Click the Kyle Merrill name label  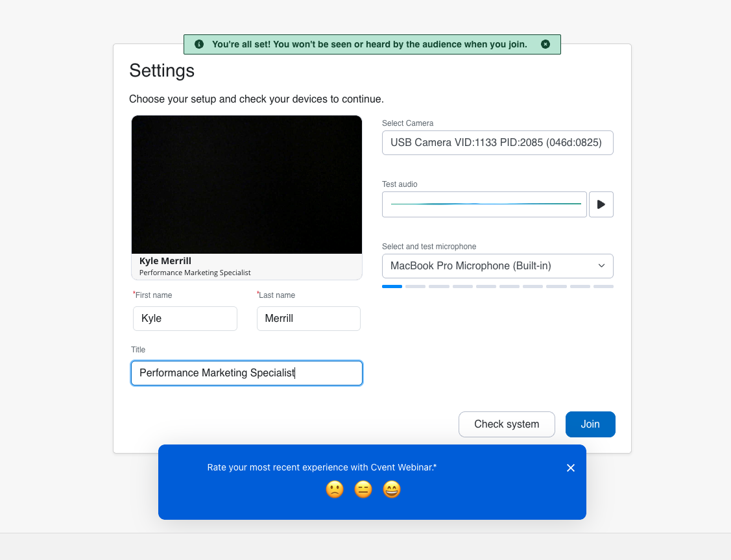[165, 261]
